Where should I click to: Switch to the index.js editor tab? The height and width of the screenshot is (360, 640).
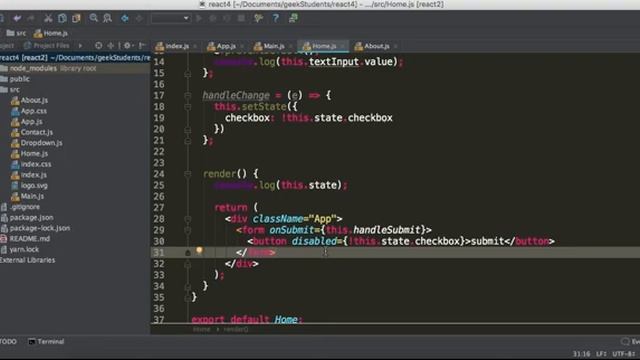[x=173, y=46]
